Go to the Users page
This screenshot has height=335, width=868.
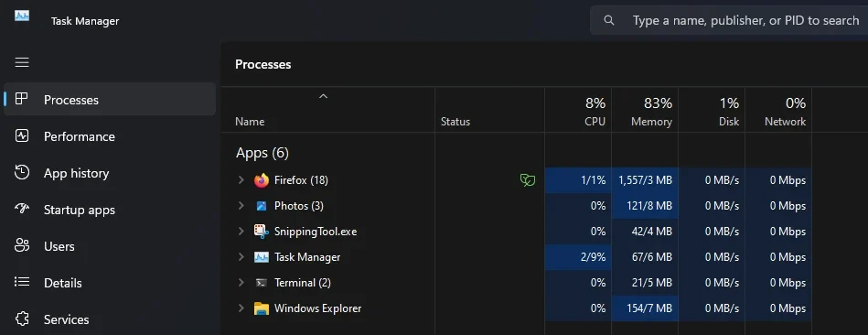click(x=110, y=246)
